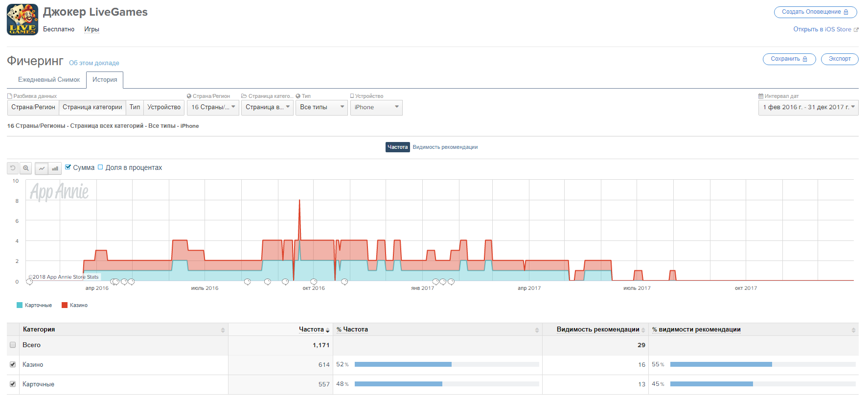Click the Джокер LiveGames app icon
868x403 pixels.
pyautogui.click(x=23, y=20)
